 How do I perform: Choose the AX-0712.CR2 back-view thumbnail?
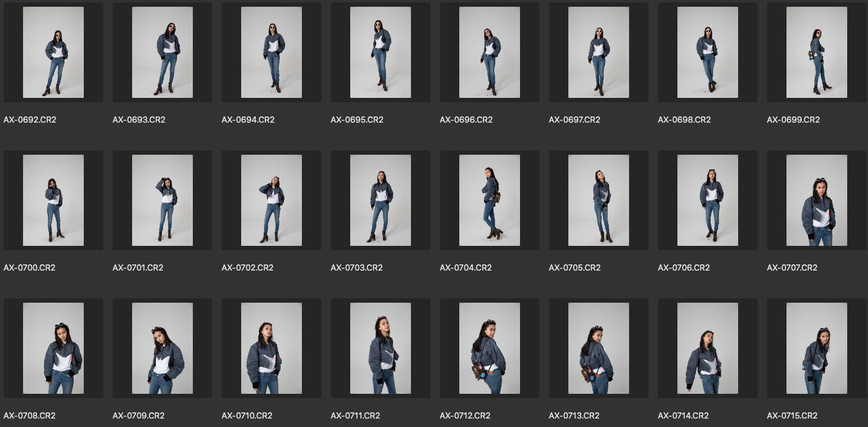click(x=490, y=348)
